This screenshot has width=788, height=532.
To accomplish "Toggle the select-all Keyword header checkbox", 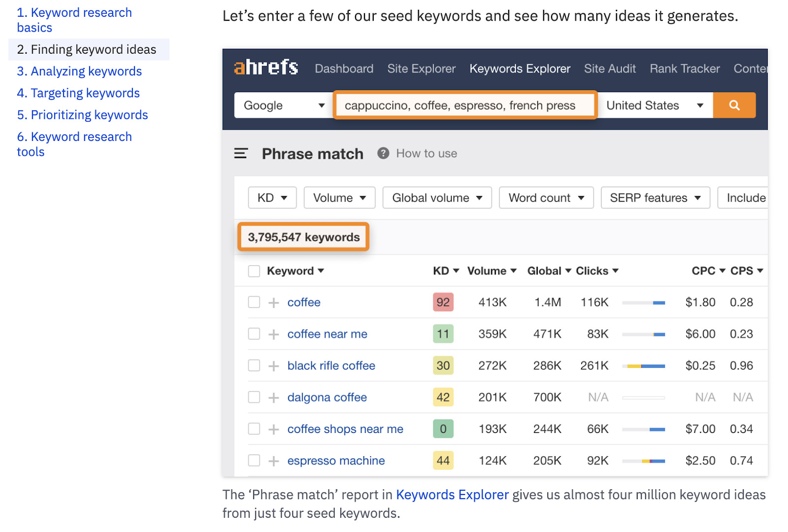I will (x=254, y=271).
